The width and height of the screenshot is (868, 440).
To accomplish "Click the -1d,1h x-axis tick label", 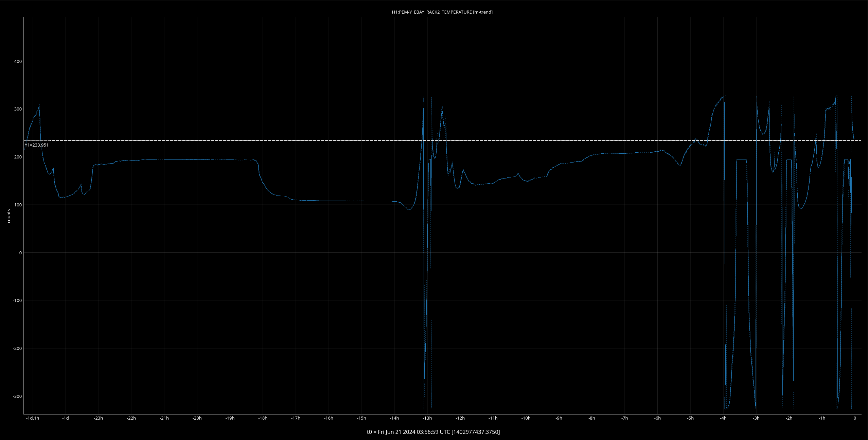I will pyautogui.click(x=33, y=418).
